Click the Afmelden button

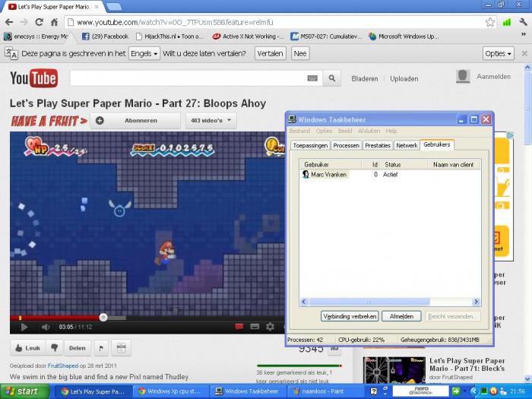tap(401, 316)
